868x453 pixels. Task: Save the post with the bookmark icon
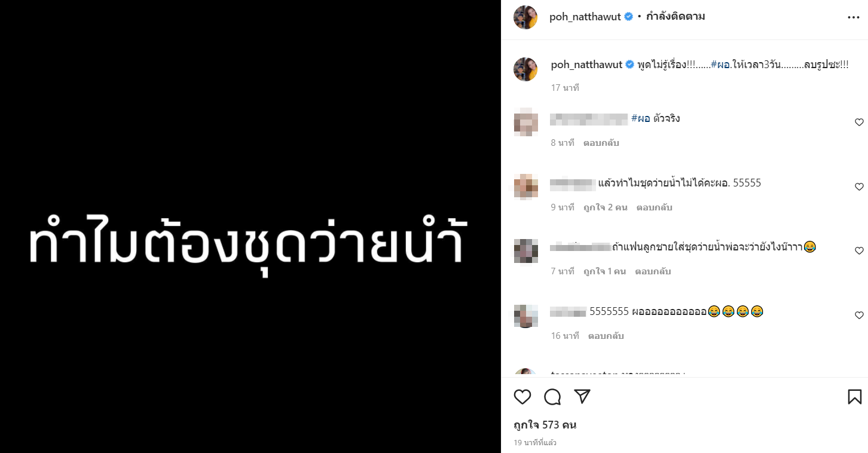[x=855, y=397]
